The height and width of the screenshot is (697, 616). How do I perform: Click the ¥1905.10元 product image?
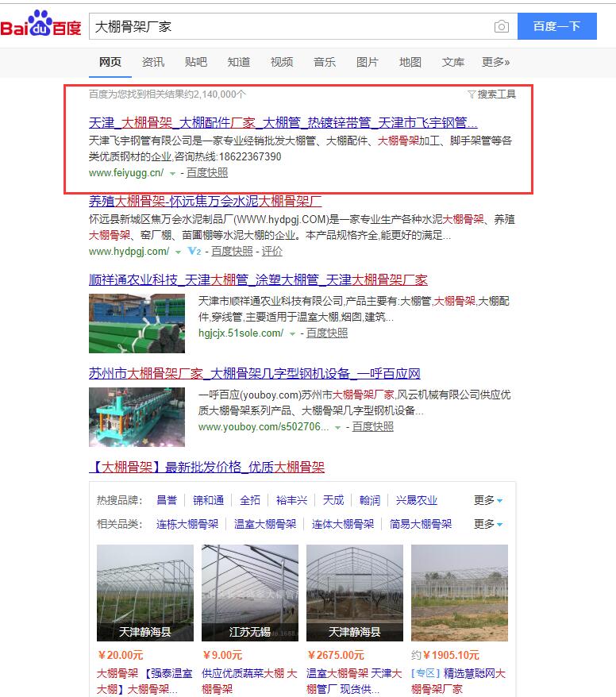[460, 592]
